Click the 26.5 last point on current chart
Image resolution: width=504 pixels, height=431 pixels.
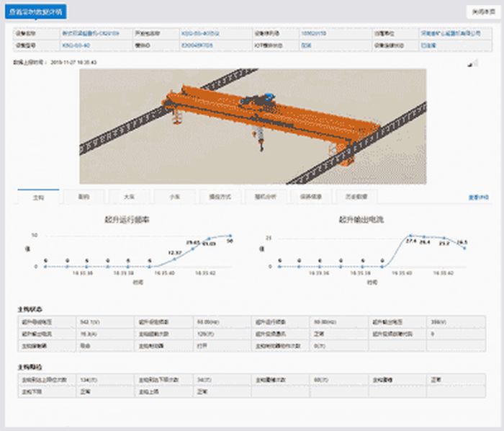point(464,248)
